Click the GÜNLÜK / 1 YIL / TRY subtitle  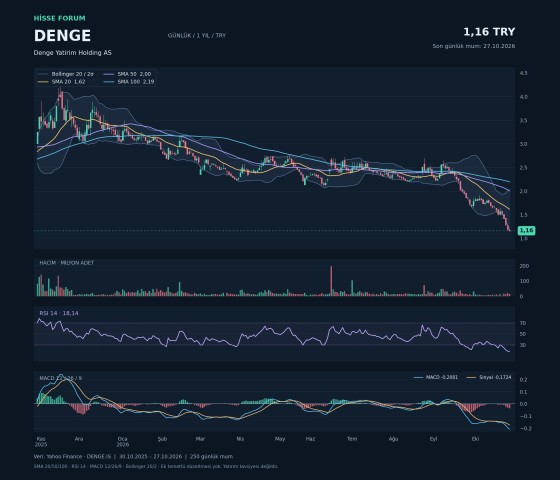tap(197, 35)
